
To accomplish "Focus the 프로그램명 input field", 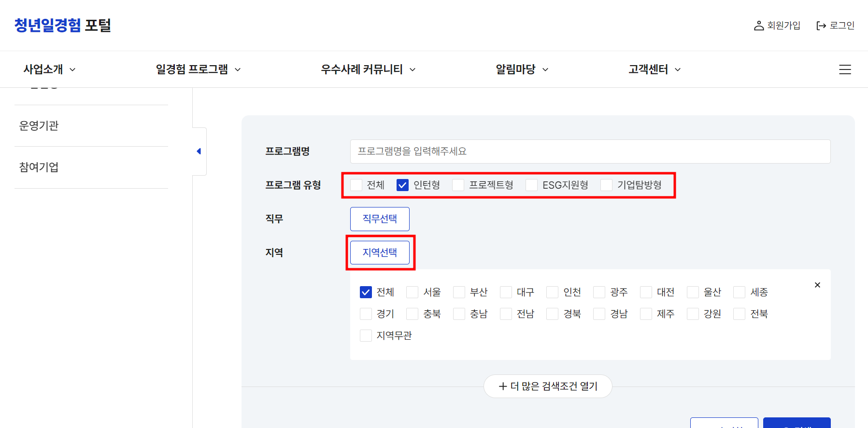I will point(590,152).
